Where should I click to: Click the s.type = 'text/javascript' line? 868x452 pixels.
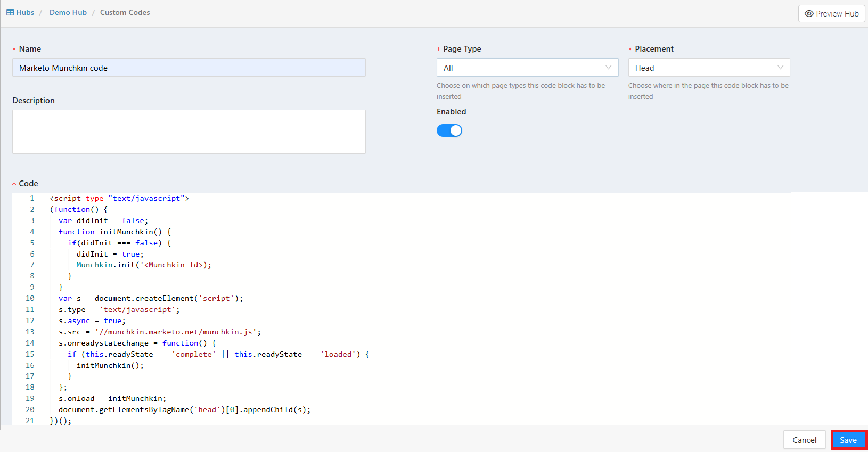pyautogui.click(x=119, y=309)
